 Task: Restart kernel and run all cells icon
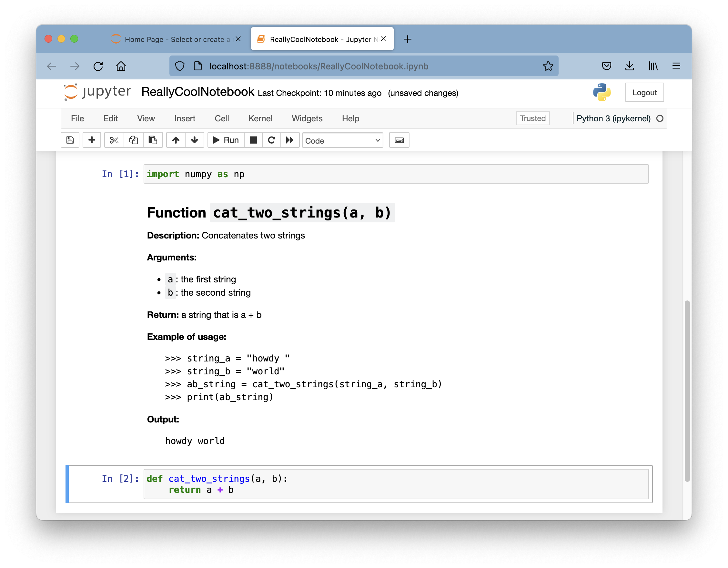click(290, 140)
